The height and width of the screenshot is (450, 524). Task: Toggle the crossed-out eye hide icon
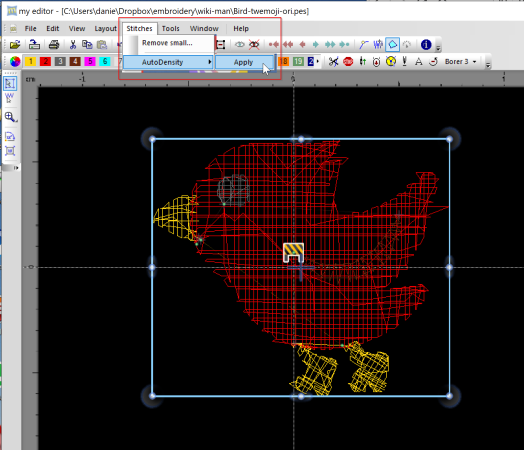click(254, 44)
